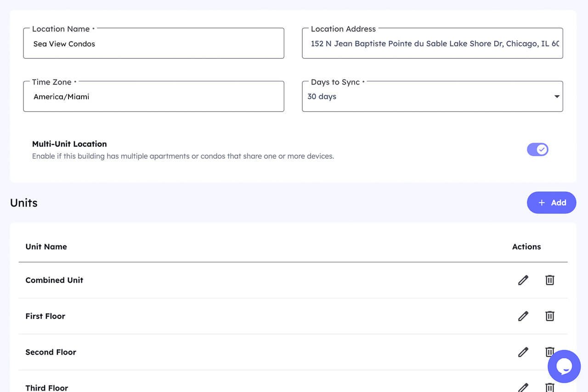Delete the Combined Unit entry
This screenshot has width=588, height=392.
tap(549, 280)
